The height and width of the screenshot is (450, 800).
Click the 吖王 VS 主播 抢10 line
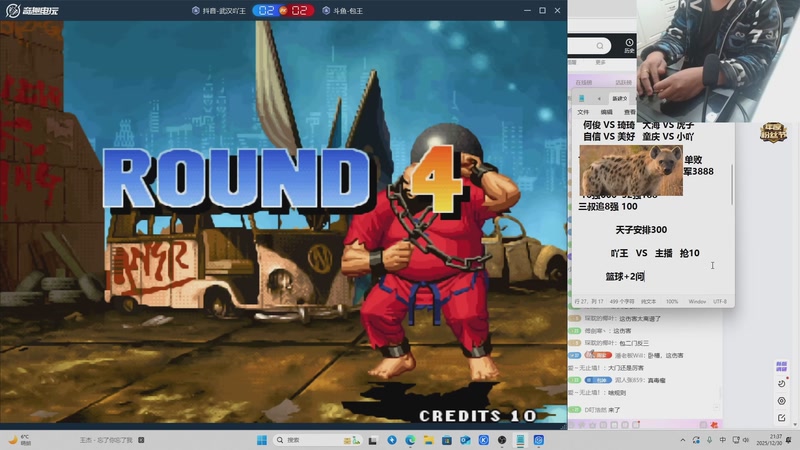pos(655,253)
